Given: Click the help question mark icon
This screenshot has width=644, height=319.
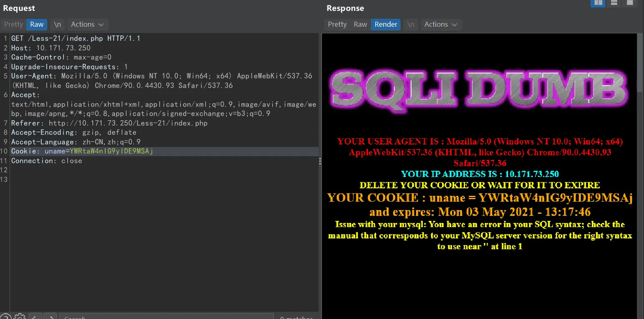Looking at the screenshot, I should (5, 317).
